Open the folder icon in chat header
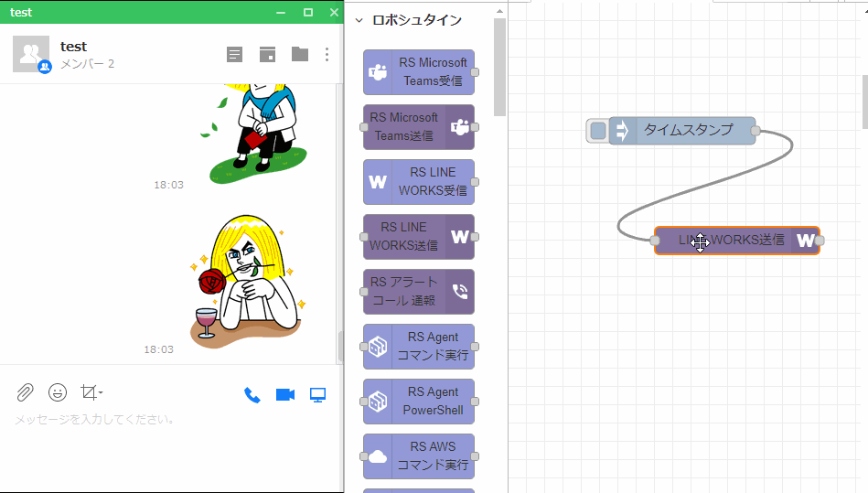The height and width of the screenshot is (493, 868). point(300,54)
